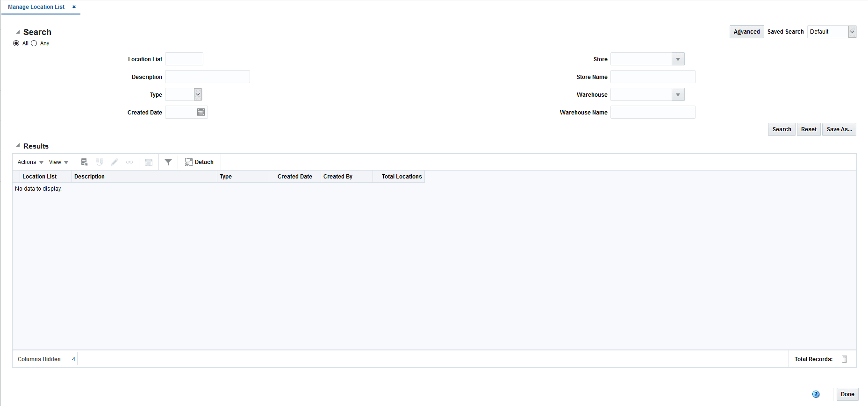The image size is (868, 406).
Task: Click the Search button
Action: 782,129
